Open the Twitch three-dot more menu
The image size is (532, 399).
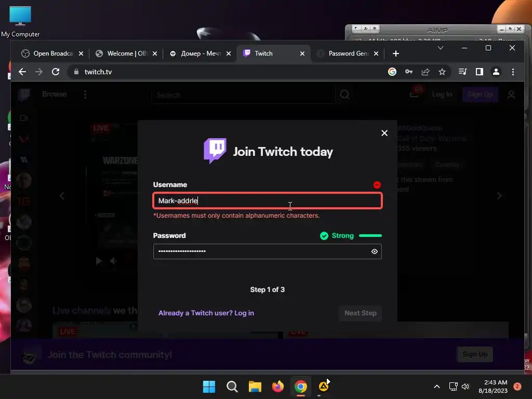point(85,95)
